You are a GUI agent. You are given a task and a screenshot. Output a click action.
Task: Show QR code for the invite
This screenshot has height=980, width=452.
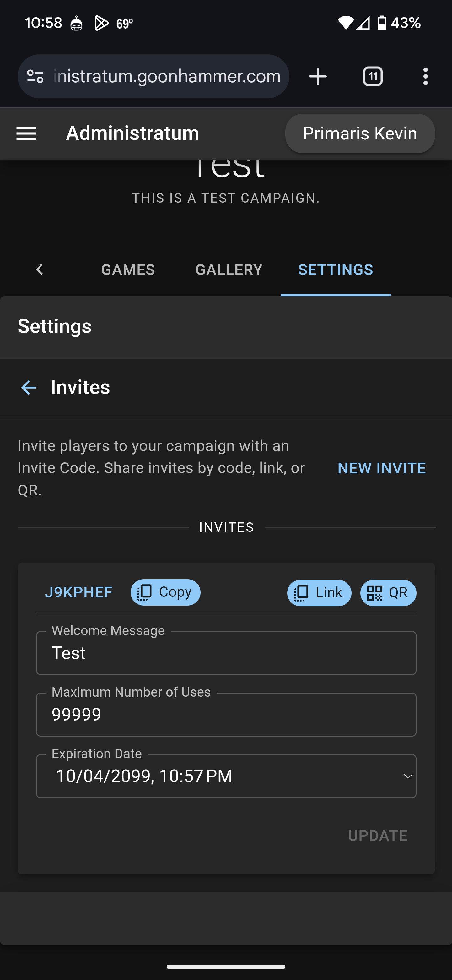[388, 593]
